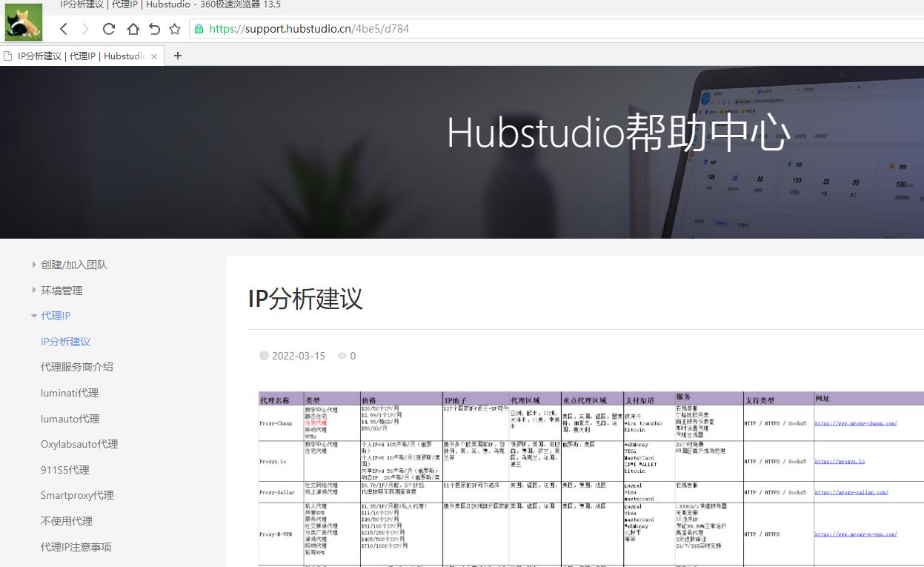Open the 创建/加入团队 menu item
Screen dimensions: 924x567
click(x=74, y=265)
